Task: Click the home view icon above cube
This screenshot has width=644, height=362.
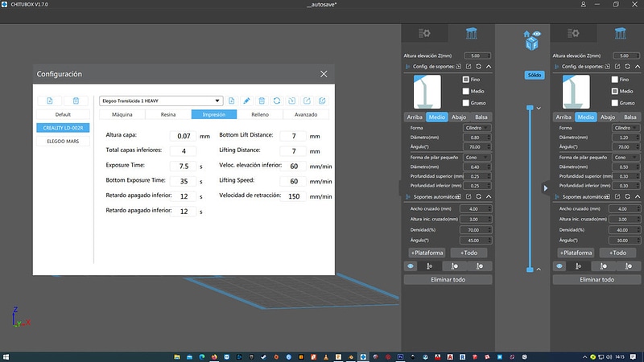Action: pos(526,34)
